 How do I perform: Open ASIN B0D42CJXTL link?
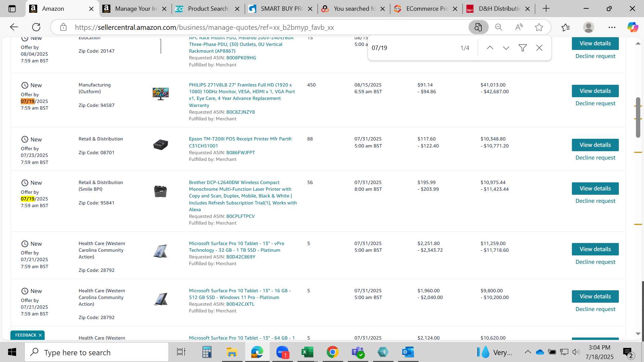point(240,304)
